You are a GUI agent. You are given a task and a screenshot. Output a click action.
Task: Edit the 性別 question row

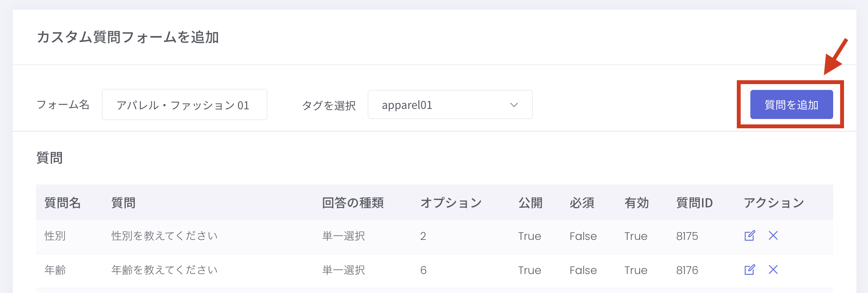[x=750, y=236]
